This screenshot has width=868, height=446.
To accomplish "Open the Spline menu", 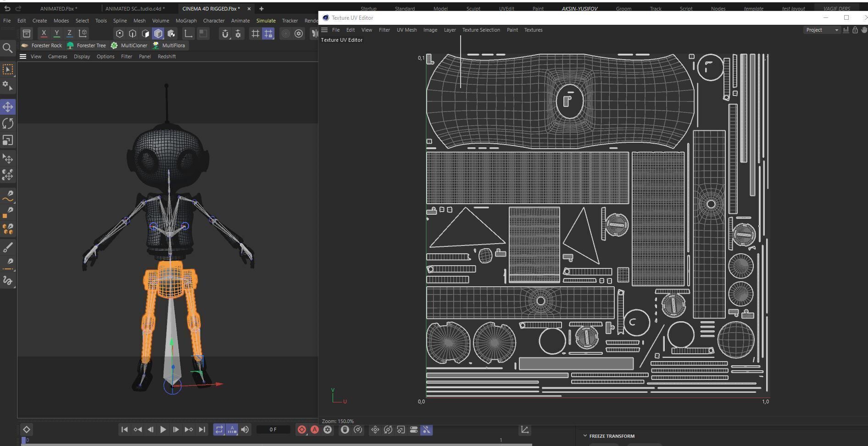I will point(120,21).
